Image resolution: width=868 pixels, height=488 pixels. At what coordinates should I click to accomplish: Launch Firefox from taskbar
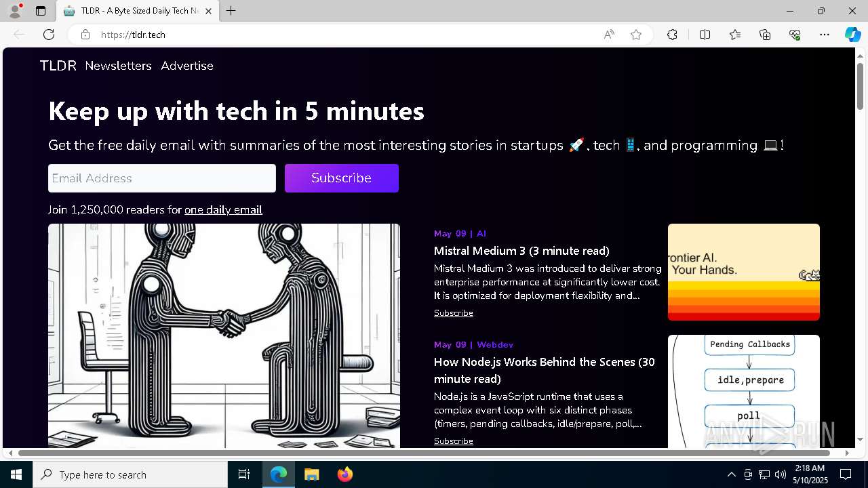pyautogui.click(x=344, y=474)
